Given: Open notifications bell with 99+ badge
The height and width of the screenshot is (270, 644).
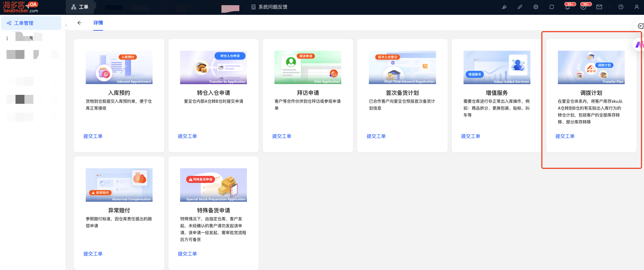Looking at the screenshot, I should pyautogui.click(x=568, y=7).
